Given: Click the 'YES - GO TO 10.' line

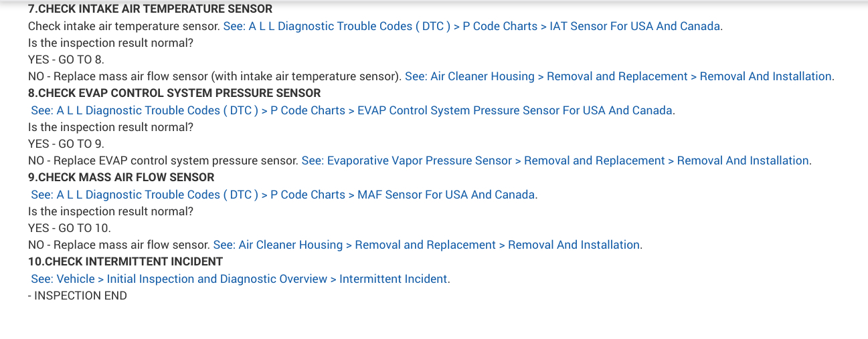Looking at the screenshot, I should tap(69, 228).
